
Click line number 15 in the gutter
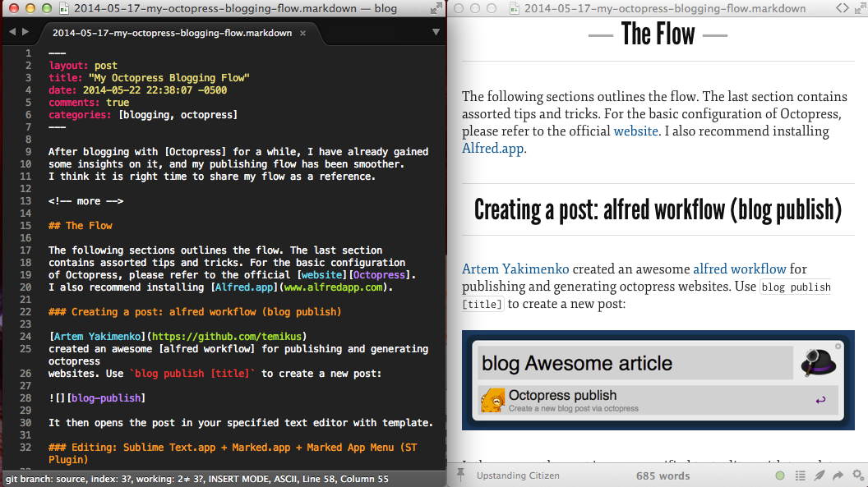[25, 226]
